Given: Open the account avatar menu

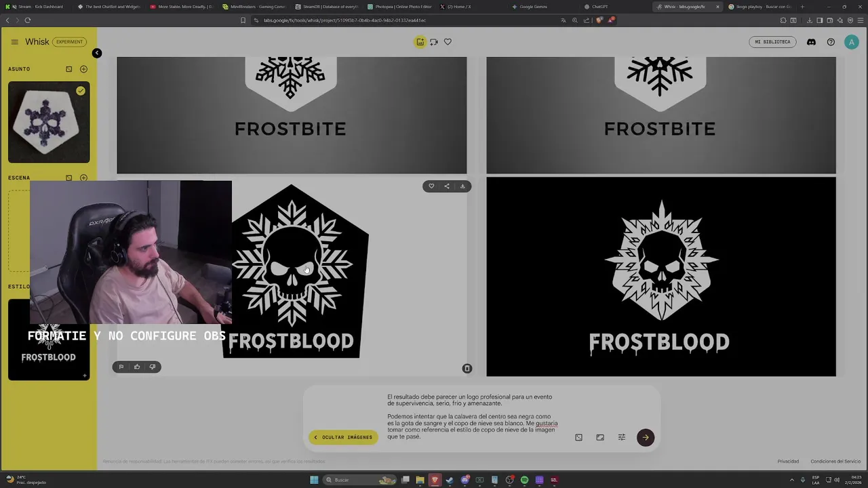Looking at the screenshot, I should [852, 42].
